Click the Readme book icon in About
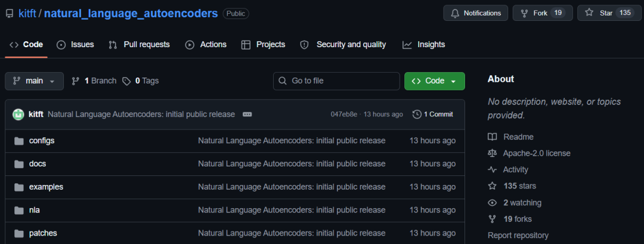The height and width of the screenshot is (244, 644). pyautogui.click(x=492, y=137)
